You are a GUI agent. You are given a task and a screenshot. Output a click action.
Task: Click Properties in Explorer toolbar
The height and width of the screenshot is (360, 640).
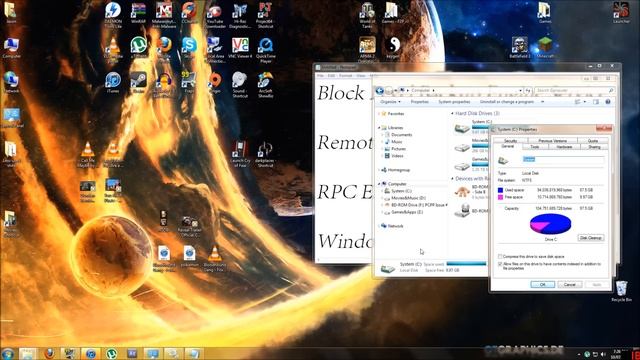pos(420,102)
